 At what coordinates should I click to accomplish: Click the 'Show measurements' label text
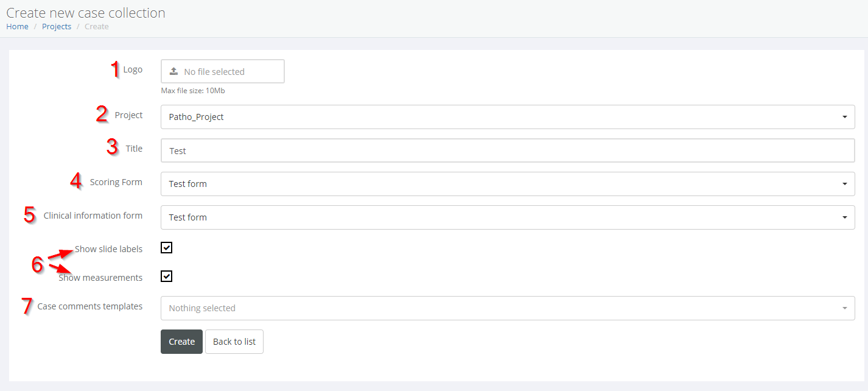(x=100, y=278)
